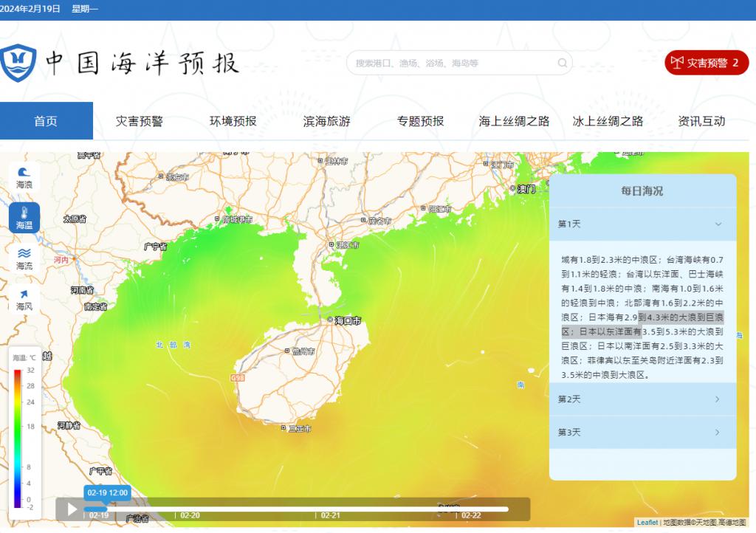Open the 专题预报 menu item
The width and height of the screenshot is (756, 533).
(420, 121)
